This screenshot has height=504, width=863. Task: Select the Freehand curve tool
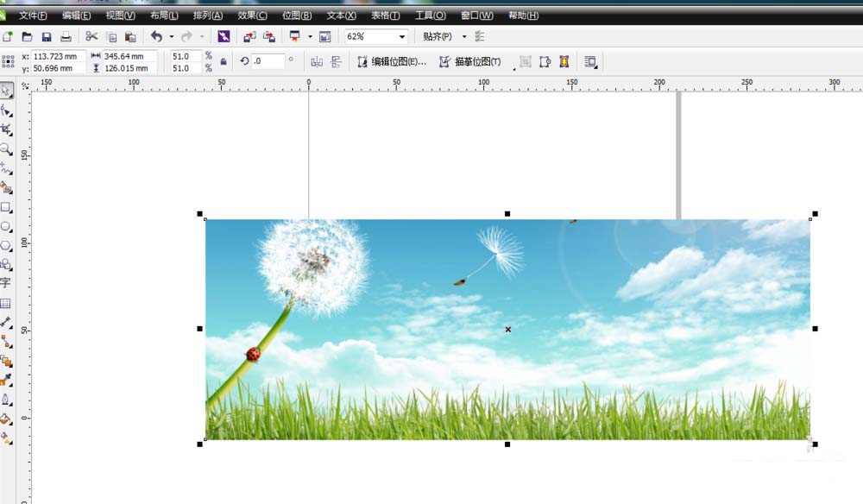[7, 168]
